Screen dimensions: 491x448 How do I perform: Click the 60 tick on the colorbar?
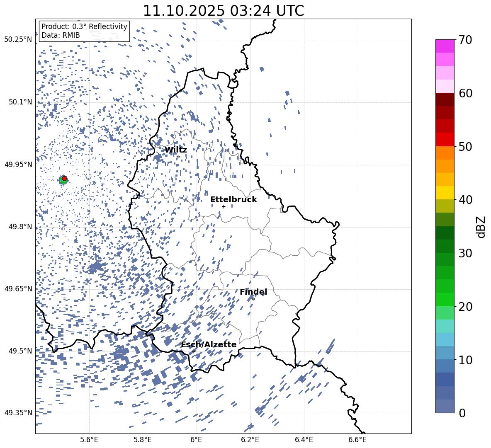click(x=465, y=93)
